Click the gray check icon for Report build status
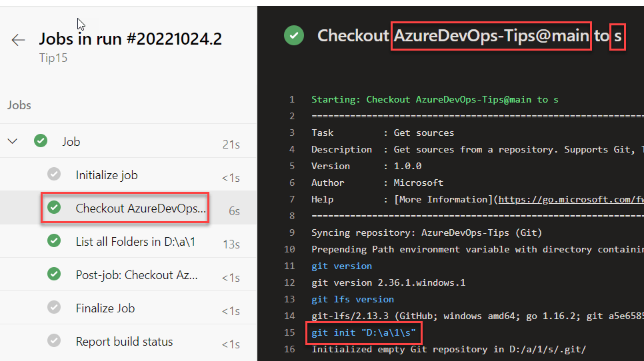The width and height of the screenshot is (644, 361). (x=54, y=340)
